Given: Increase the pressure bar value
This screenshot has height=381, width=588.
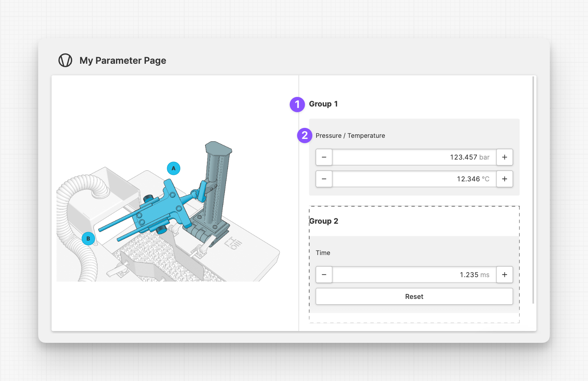Looking at the screenshot, I should point(504,157).
